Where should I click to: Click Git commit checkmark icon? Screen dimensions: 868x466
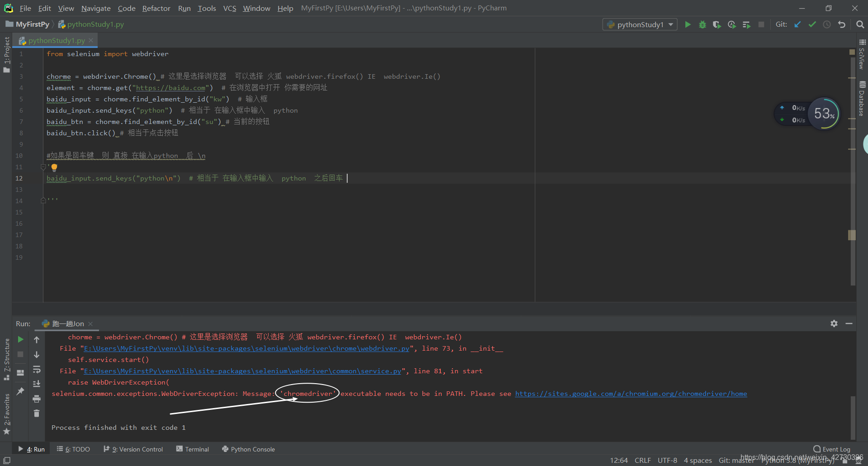coord(812,24)
